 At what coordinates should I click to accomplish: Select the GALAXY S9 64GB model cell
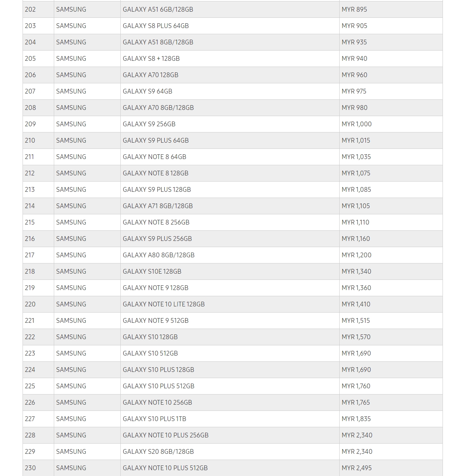click(x=147, y=91)
